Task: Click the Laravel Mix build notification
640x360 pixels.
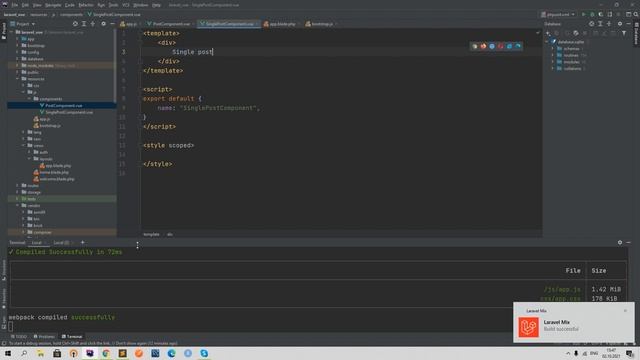Action: tap(574, 322)
